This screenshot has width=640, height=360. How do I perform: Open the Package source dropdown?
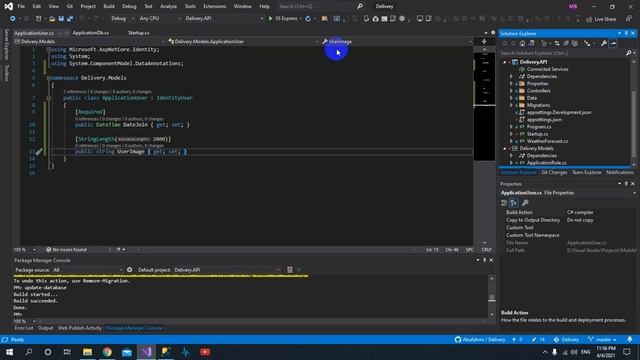point(87,270)
